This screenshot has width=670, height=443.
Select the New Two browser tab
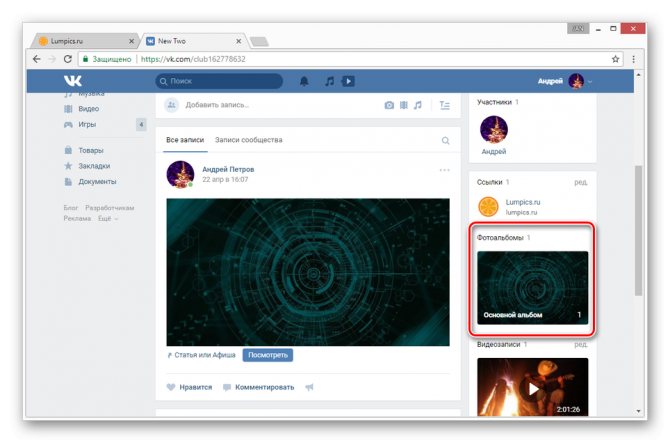coord(192,41)
